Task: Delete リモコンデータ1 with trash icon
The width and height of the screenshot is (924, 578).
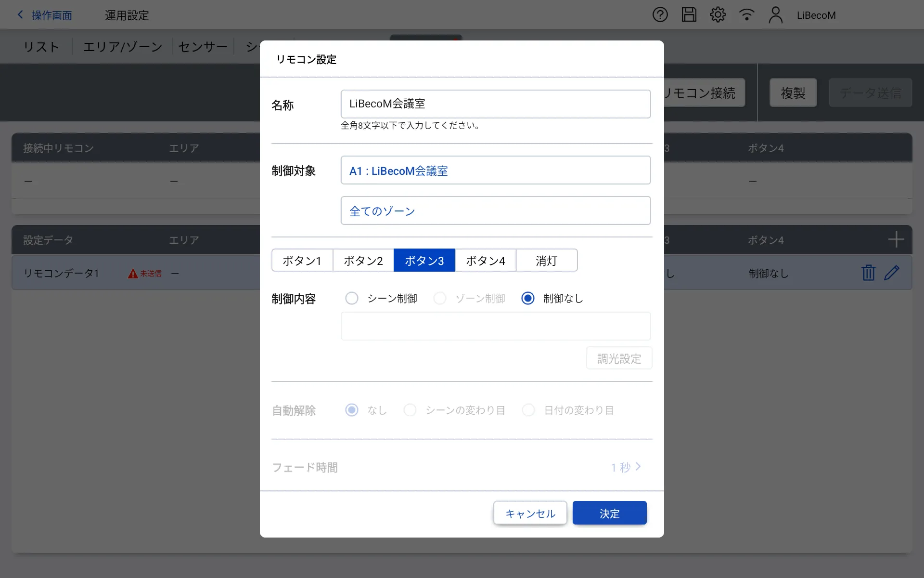Action: (x=868, y=273)
